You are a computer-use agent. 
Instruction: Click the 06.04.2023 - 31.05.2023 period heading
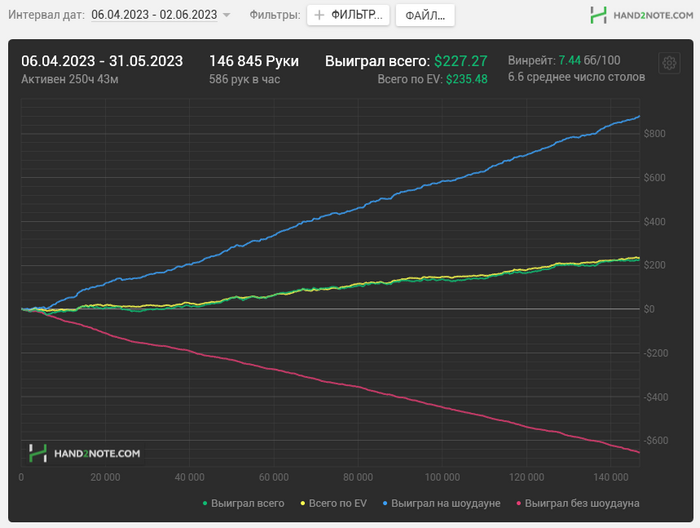click(x=102, y=61)
